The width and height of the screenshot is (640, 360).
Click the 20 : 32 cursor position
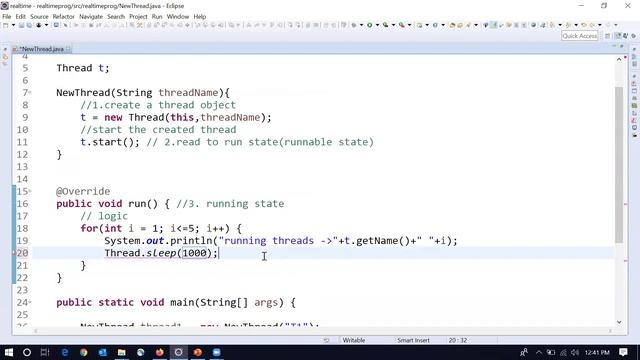click(x=458, y=340)
